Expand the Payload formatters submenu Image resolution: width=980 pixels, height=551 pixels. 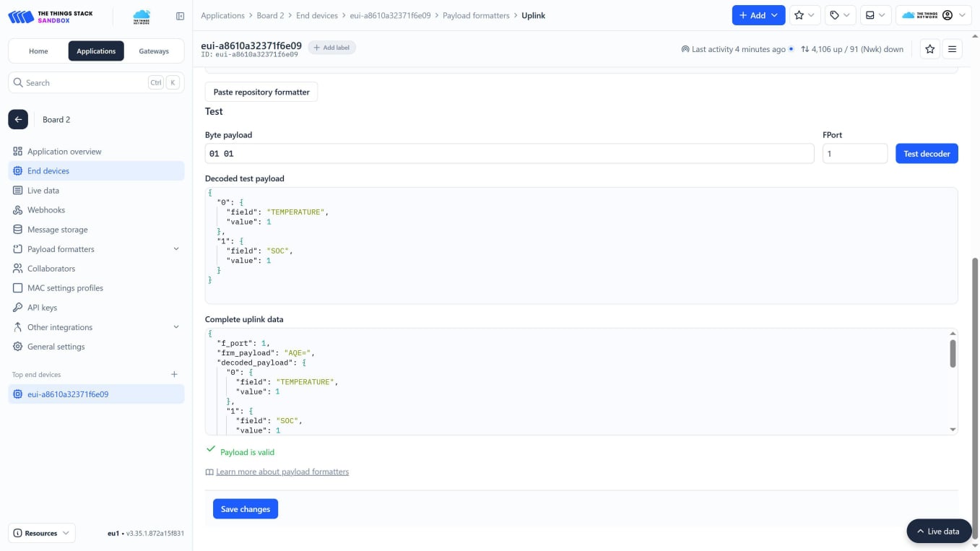[x=59, y=248]
